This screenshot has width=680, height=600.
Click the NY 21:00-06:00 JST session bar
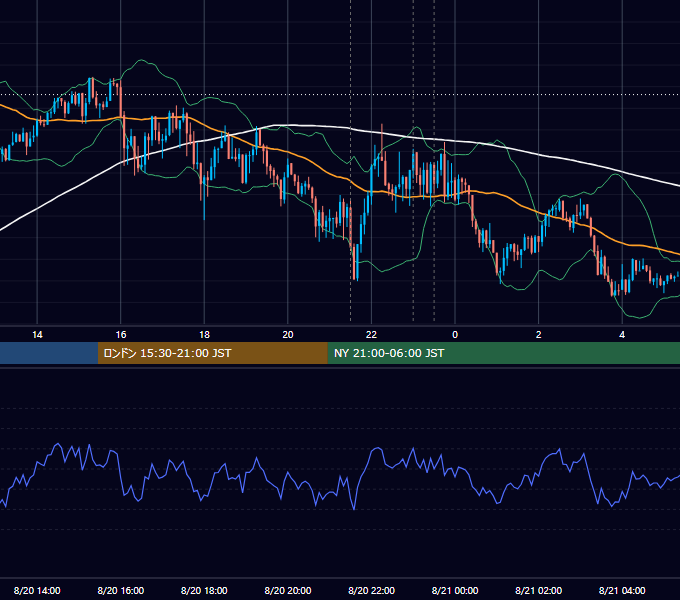pyautogui.click(x=503, y=353)
